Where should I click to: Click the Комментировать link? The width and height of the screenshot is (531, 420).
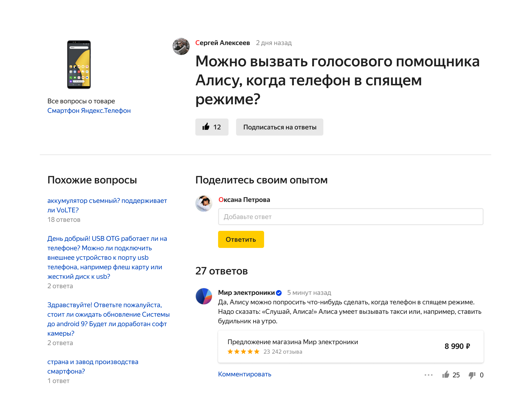pos(244,374)
